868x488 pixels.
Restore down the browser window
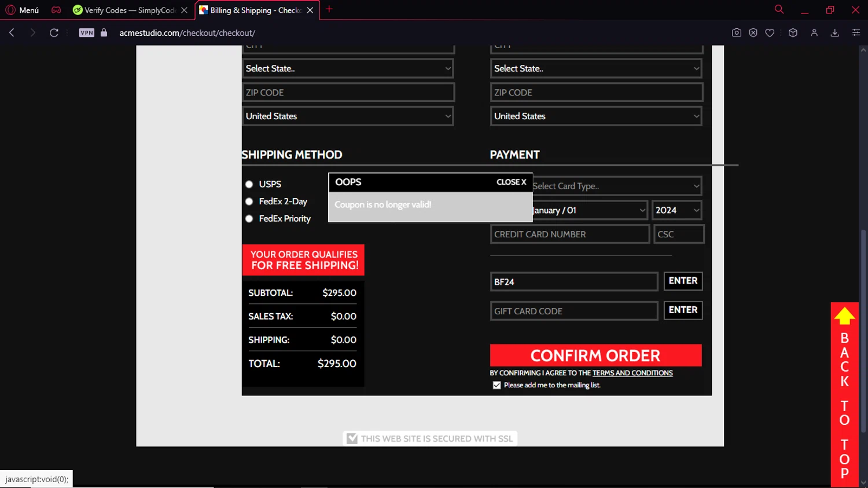tap(830, 10)
